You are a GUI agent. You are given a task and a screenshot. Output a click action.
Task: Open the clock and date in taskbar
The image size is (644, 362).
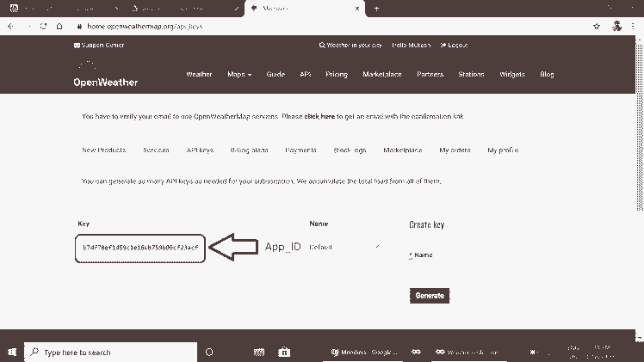pyautogui.click(x=602, y=353)
